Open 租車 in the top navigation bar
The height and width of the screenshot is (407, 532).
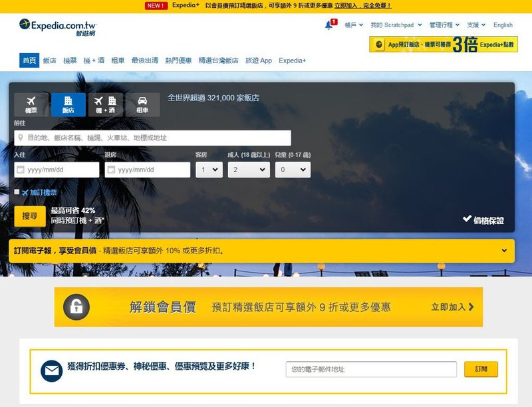(x=118, y=61)
